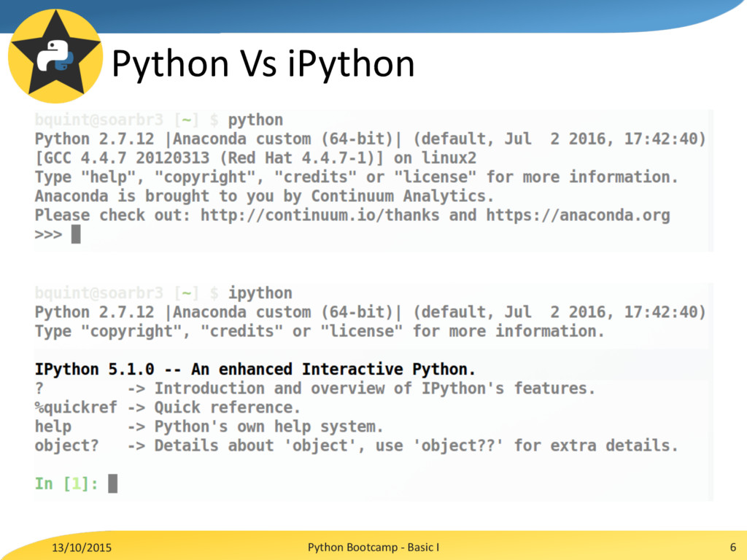This screenshot has width=747, height=560.
Task: Click slide number 6 in the footer
Action: tap(733, 547)
